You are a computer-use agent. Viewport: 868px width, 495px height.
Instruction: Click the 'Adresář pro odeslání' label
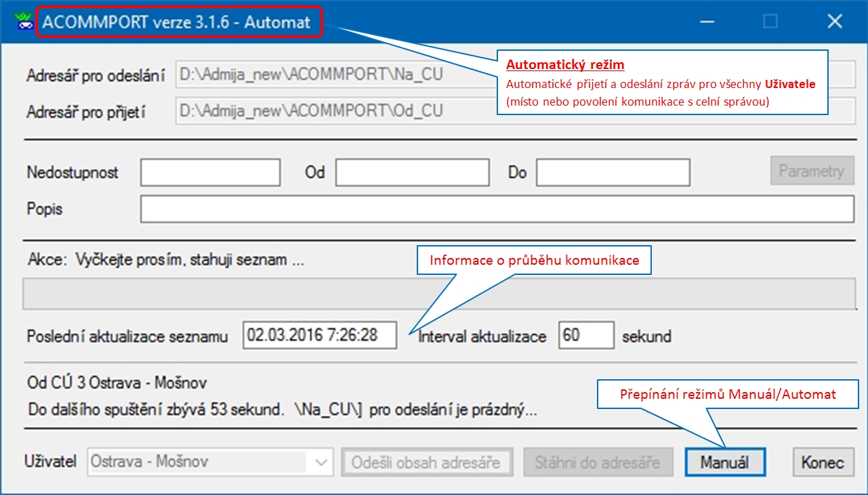pos(96,76)
